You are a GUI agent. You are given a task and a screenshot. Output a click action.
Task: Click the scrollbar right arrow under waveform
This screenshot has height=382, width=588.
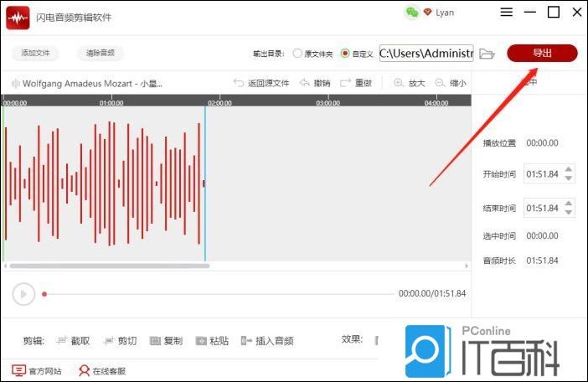point(467,266)
